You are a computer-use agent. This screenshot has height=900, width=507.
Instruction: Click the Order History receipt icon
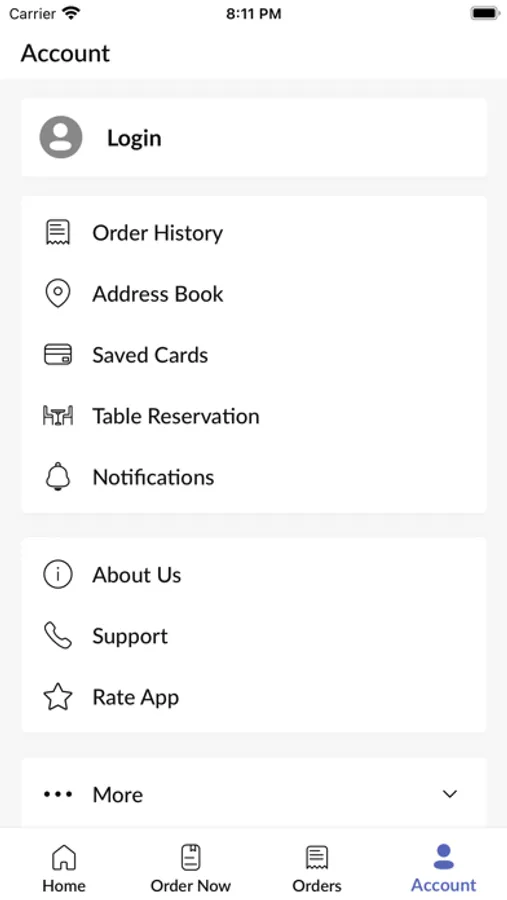pos(57,232)
